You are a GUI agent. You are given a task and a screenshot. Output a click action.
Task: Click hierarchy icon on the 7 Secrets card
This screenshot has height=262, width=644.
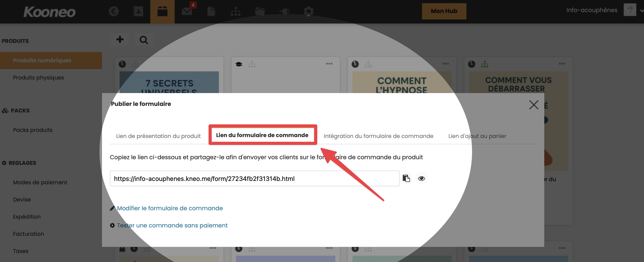[135, 64]
